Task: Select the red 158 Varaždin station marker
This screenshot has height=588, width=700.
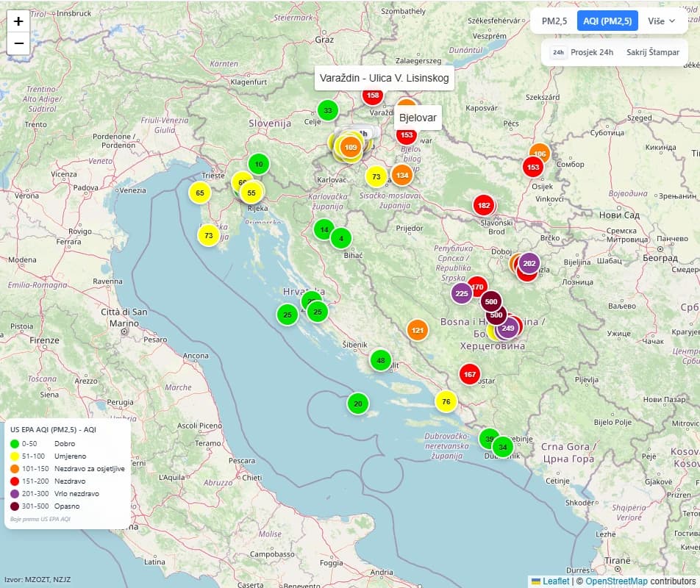Action: tap(374, 95)
